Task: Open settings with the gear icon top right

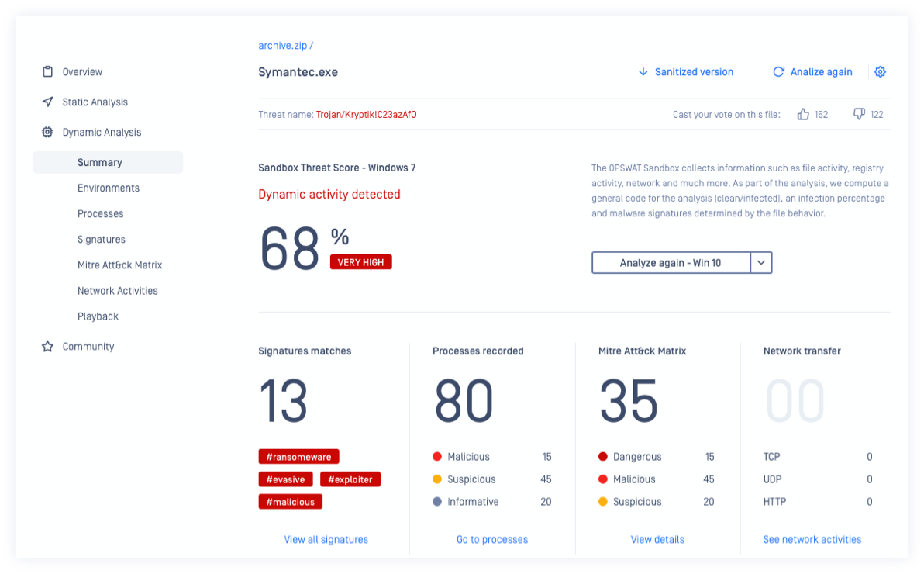Action: click(880, 71)
